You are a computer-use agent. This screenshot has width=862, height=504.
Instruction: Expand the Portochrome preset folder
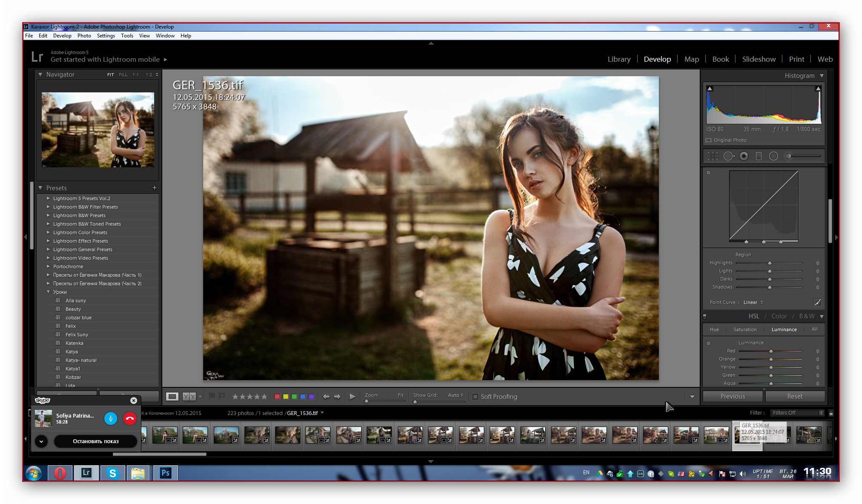pyautogui.click(x=48, y=266)
